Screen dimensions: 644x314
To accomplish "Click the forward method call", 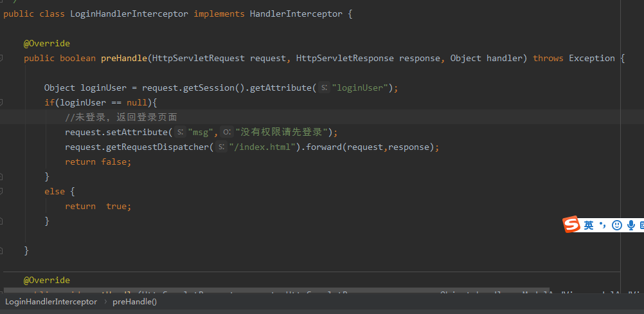I will coord(324,147).
